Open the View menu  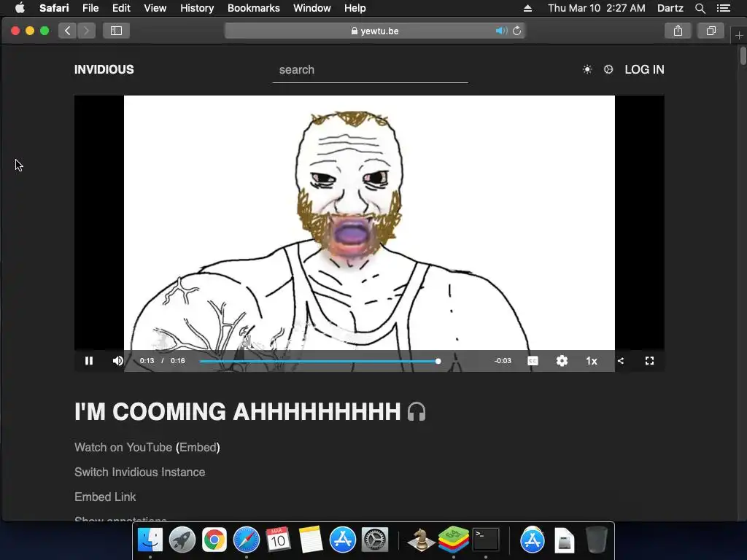click(155, 8)
